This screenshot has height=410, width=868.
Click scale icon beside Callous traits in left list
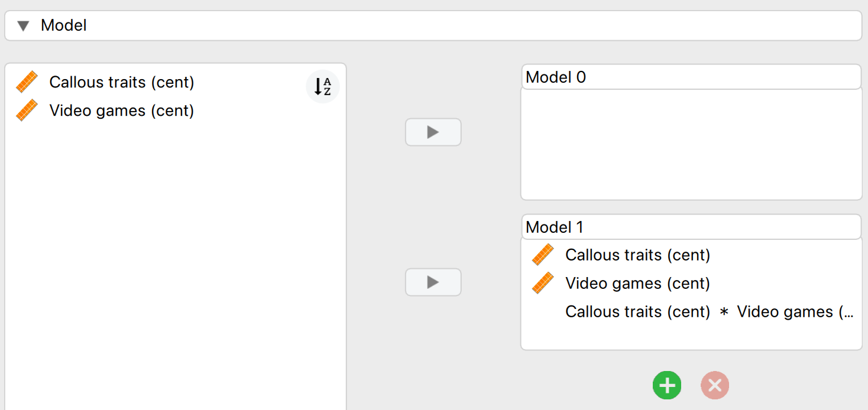[27, 82]
